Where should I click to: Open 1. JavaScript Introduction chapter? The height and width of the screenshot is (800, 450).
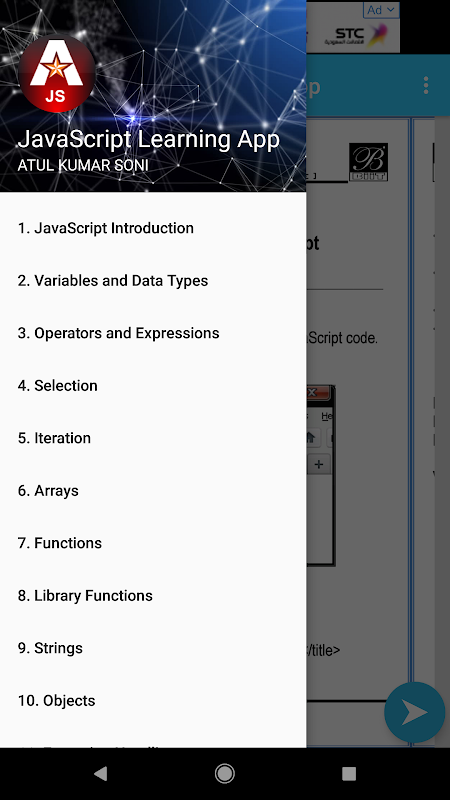[x=153, y=228]
